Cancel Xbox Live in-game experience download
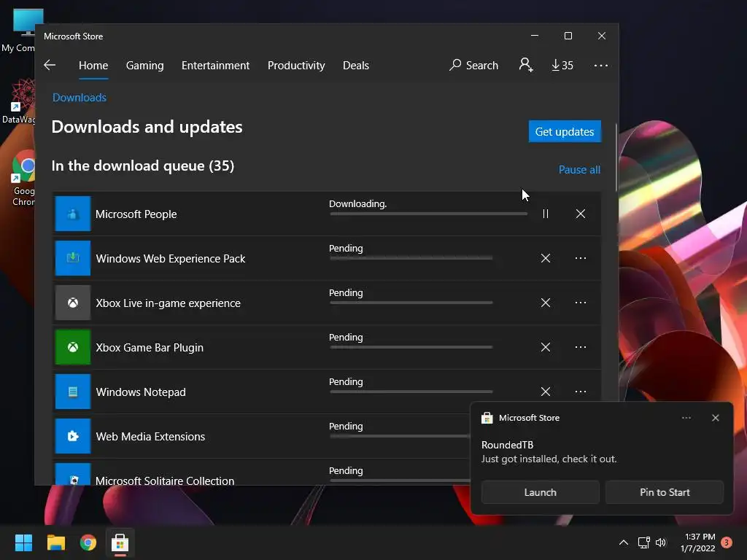The height and width of the screenshot is (560, 747). [x=546, y=303]
